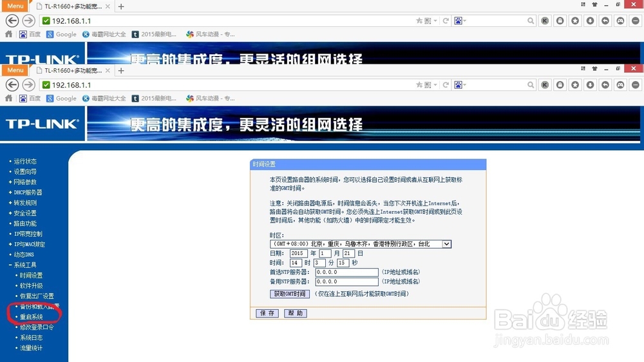Expand 网络参数 in the sidebar

click(25, 182)
